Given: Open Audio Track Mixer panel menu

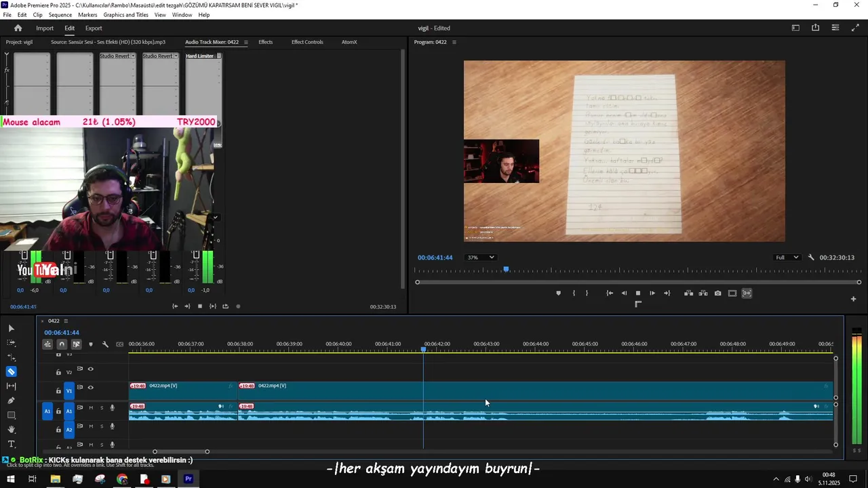Looking at the screenshot, I should tap(245, 42).
